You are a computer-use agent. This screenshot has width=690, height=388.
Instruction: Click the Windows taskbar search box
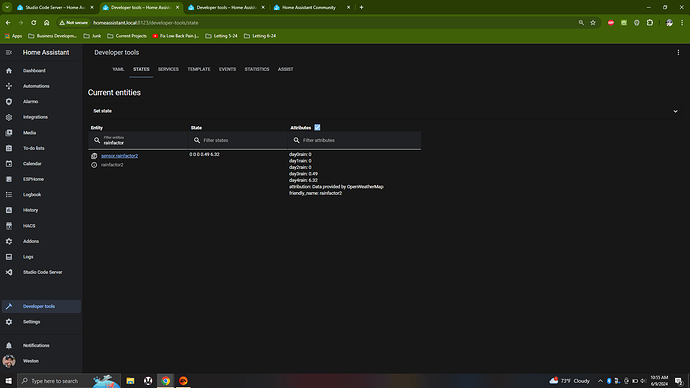pyautogui.click(x=69, y=381)
